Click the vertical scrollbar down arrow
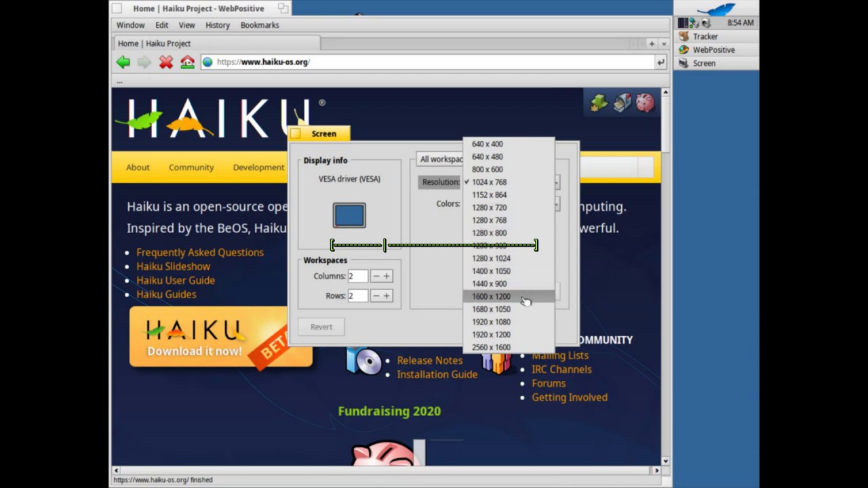 coord(666,461)
